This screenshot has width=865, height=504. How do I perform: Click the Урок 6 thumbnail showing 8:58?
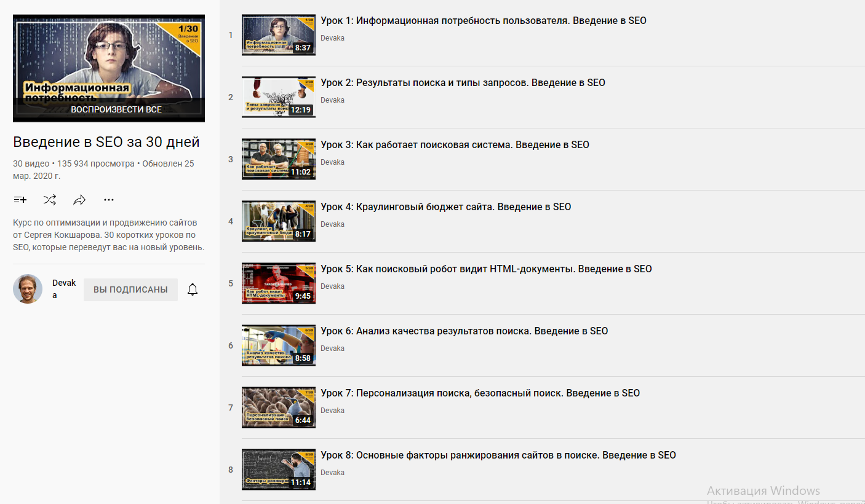(279, 345)
